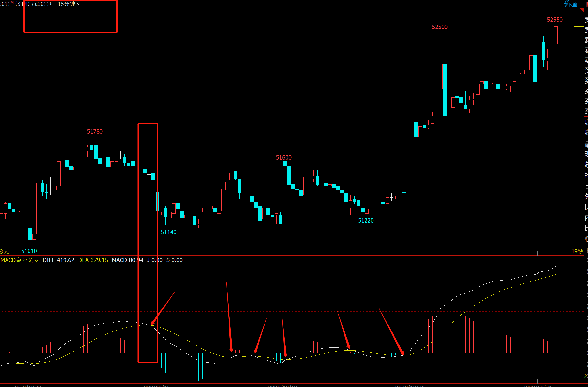This screenshot has height=387, width=588.
Task: Click the S 0.00 indicator value
Action: coord(174,260)
